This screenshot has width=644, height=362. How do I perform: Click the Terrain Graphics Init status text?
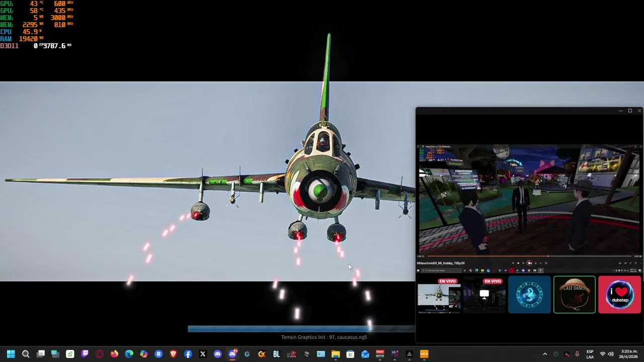coord(324,337)
